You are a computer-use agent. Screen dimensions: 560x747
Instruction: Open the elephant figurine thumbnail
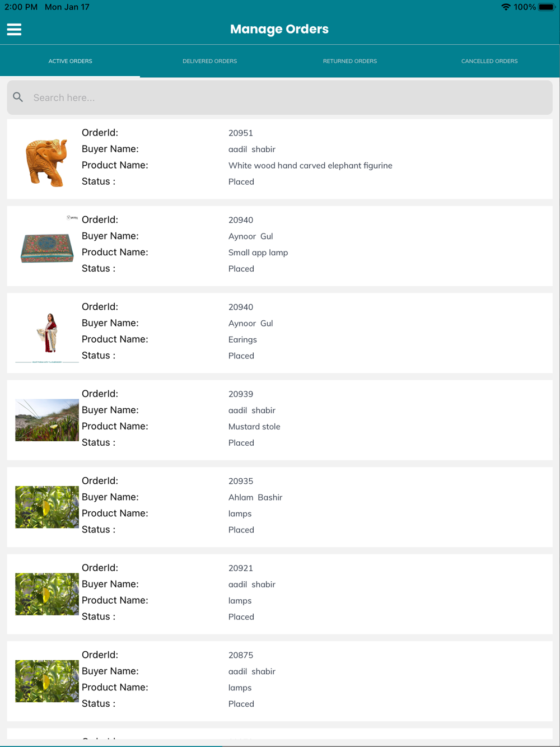pos(46,162)
